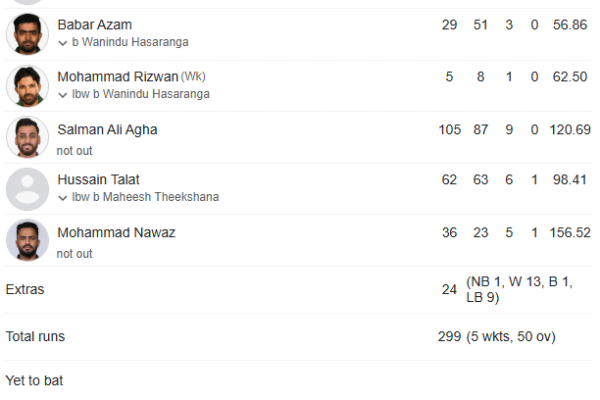The width and height of the screenshot is (600, 400).
Task: Expand Mohammad Rizwan's lbw dismissal chevron
Action: click(x=63, y=95)
